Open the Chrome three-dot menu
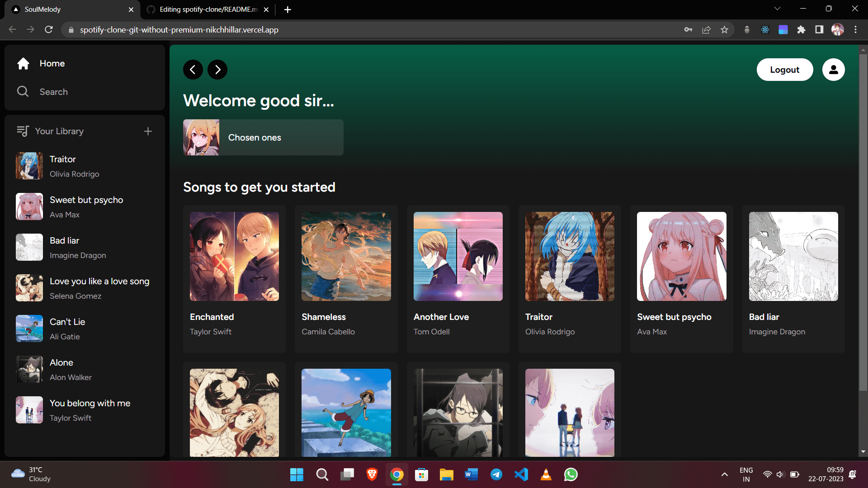 (855, 30)
